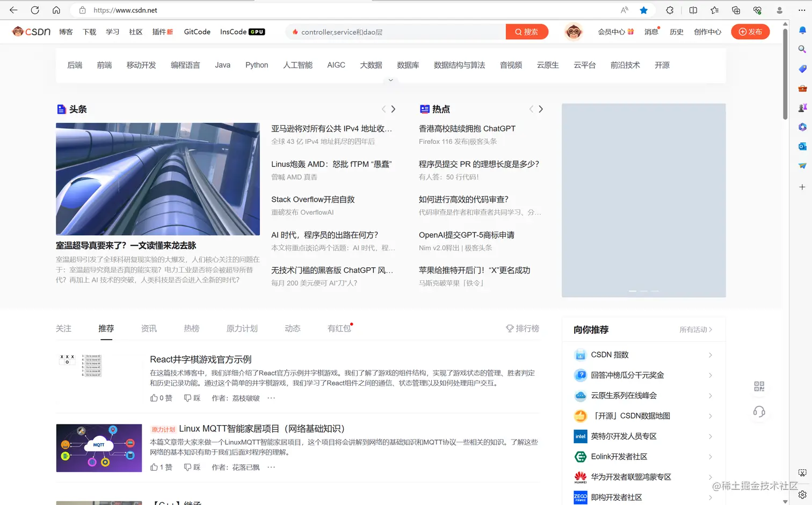
Task: Open browser collections icon
Action: click(x=736, y=10)
